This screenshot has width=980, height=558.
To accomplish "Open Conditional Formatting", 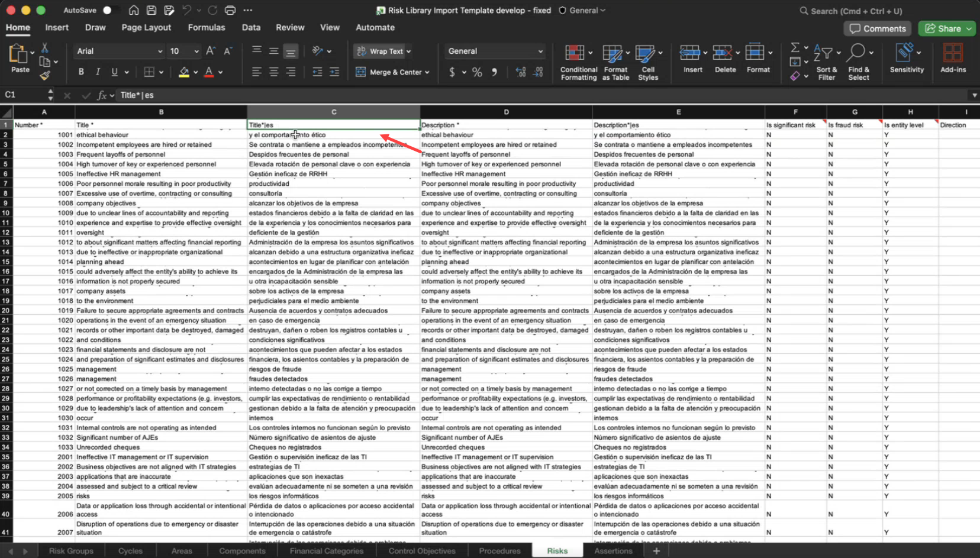I will coord(578,62).
